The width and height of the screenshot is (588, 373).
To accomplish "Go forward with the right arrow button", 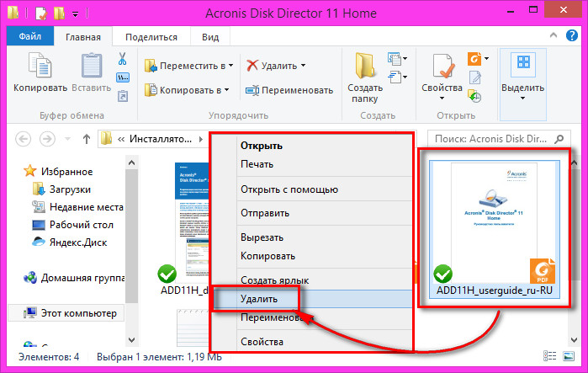I will [x=47, y=139].
